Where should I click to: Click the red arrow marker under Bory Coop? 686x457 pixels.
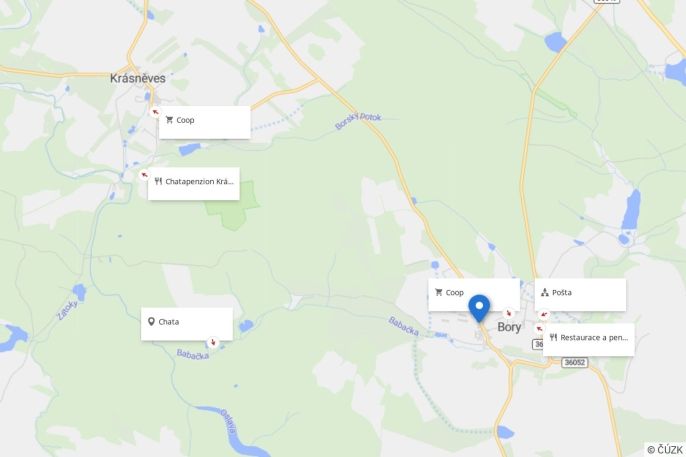[x=508, y=313]
